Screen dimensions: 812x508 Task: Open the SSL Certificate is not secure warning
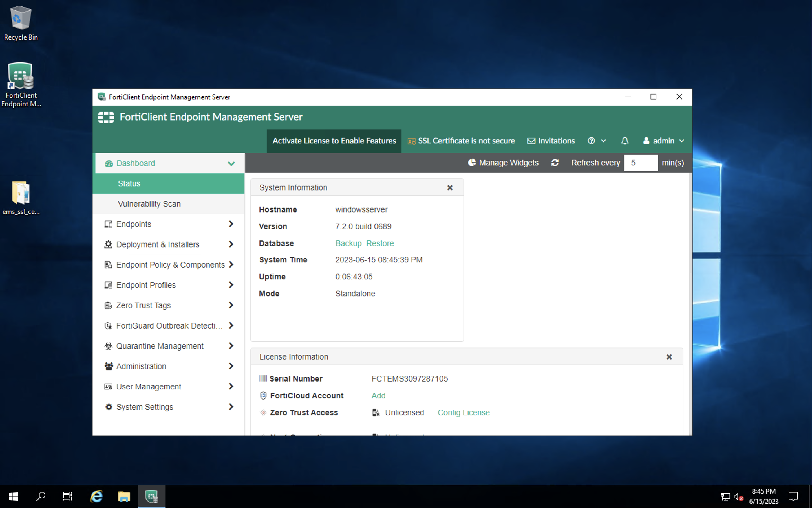(461, 141)
